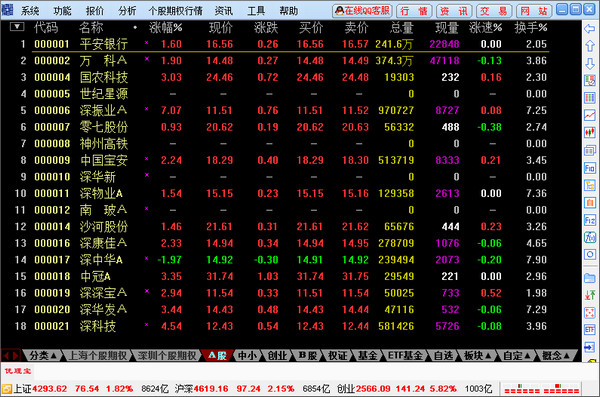Viewport: 600px width, 397px height.
Task: Click the application logo in title bar
Action: 7,10
